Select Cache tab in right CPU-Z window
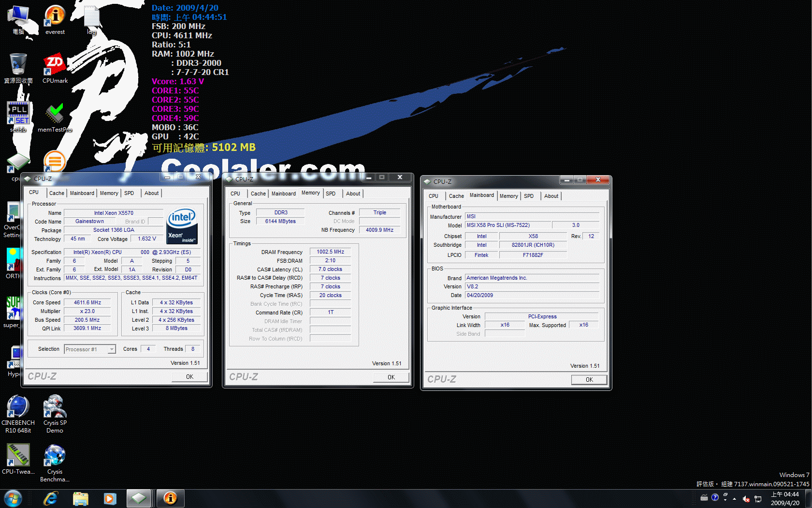812x508 pixels. click(456, 196)
